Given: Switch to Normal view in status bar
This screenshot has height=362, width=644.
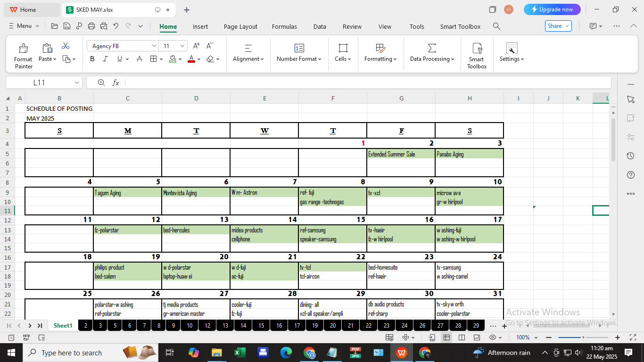Looking at the screenshot, I should 446,337.
